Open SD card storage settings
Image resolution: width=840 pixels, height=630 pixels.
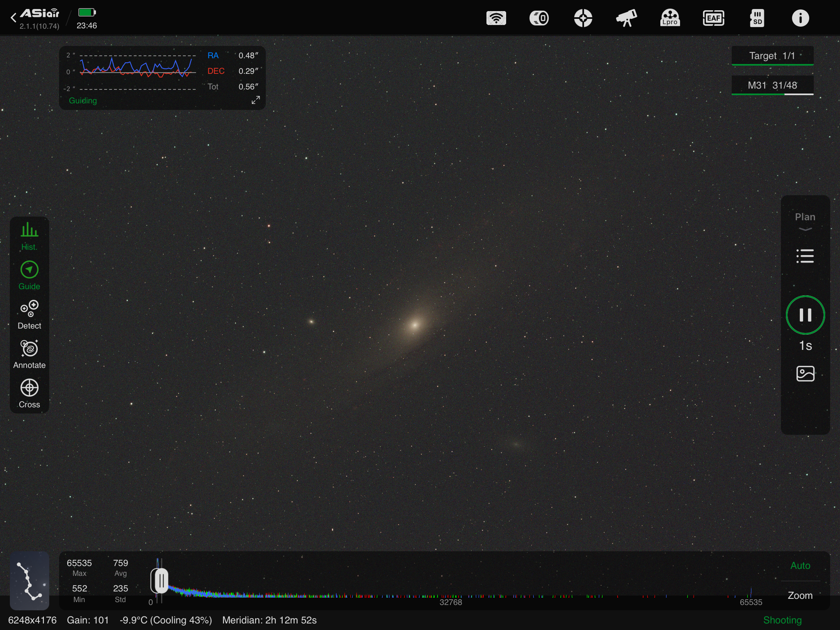[x=757, y=18]
